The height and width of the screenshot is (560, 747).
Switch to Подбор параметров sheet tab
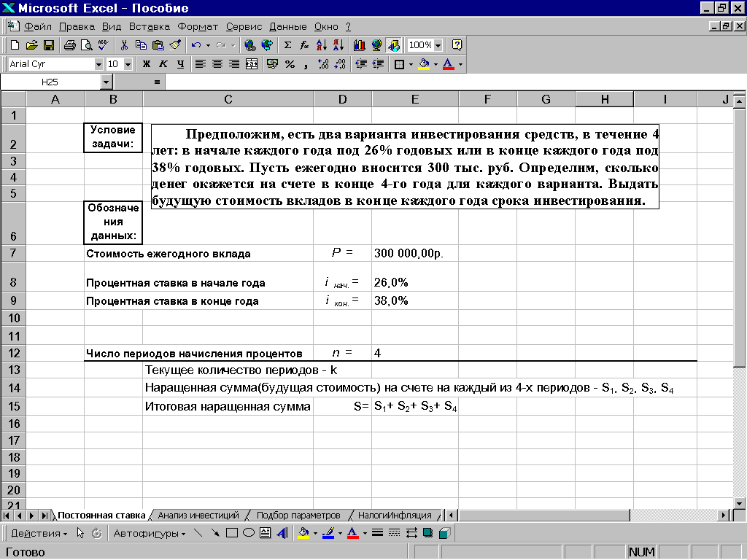pyautogui.click(x=298, y=516)
